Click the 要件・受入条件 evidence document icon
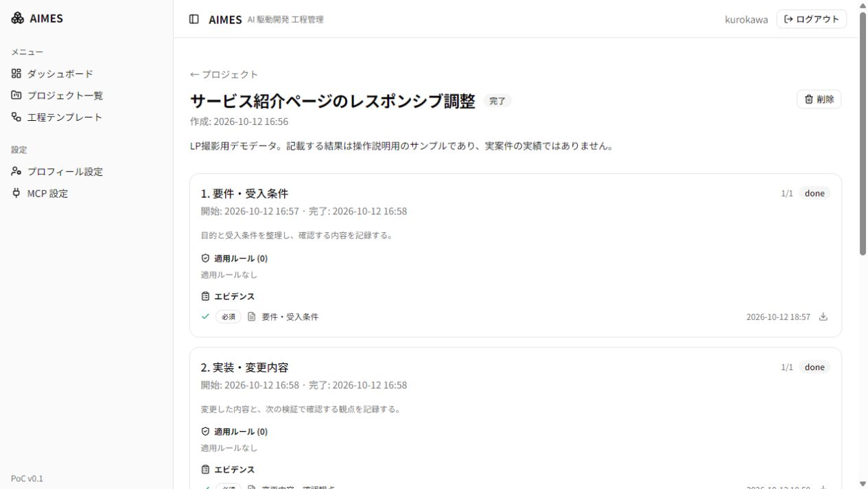Screen dimensions: 868x489 point(251,317)
